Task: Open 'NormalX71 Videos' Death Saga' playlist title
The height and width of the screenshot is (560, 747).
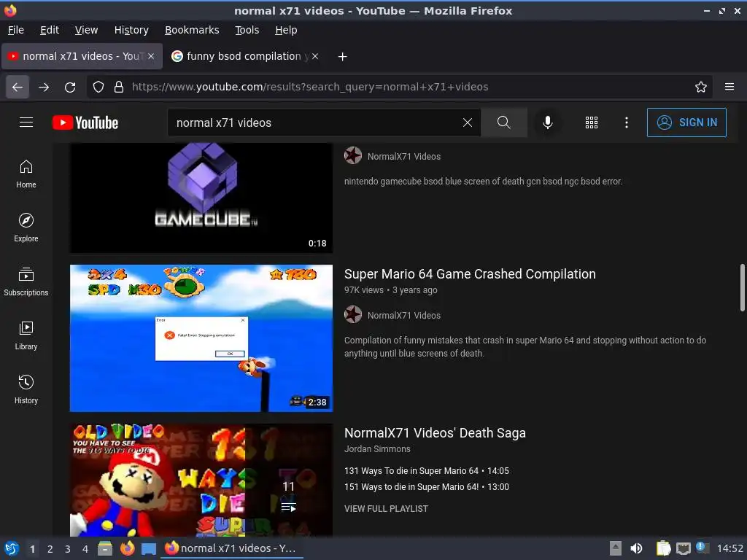Action: 435,433
